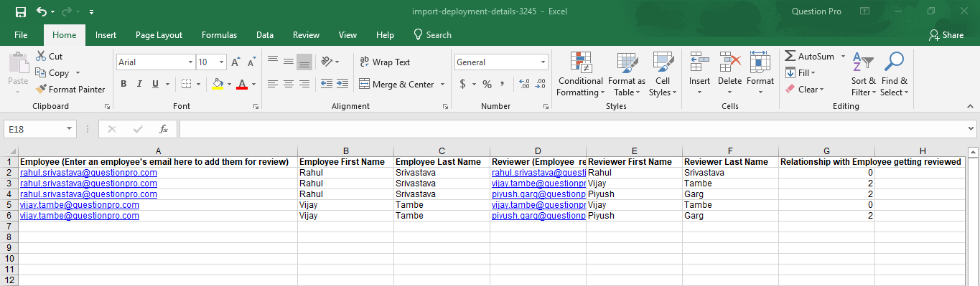Viewport: 980px width, 286px height.
Task: Open the General number format dropdown
Action: pos(543,62)
